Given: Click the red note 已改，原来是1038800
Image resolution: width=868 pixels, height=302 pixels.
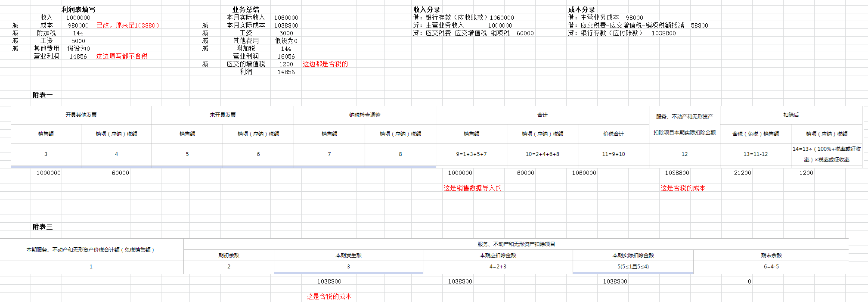Looking at the screenshot, I should (x=127, y=25).
